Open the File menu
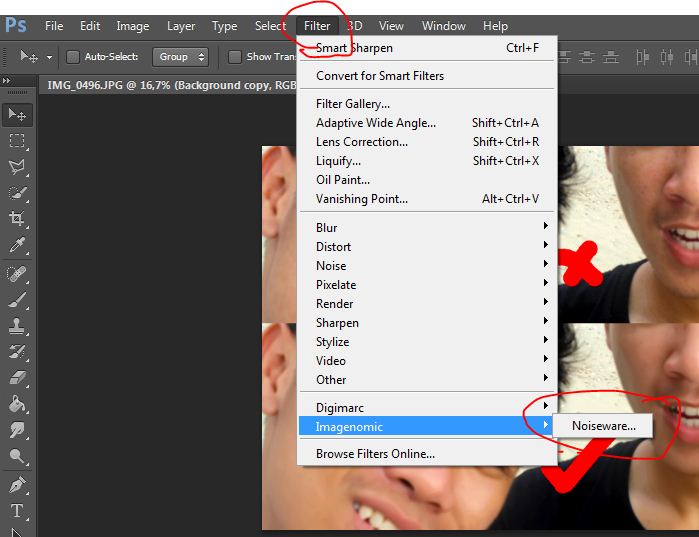The width and height of the screenshot is (699, 537). pyautogui.click(x=54, y=26)
